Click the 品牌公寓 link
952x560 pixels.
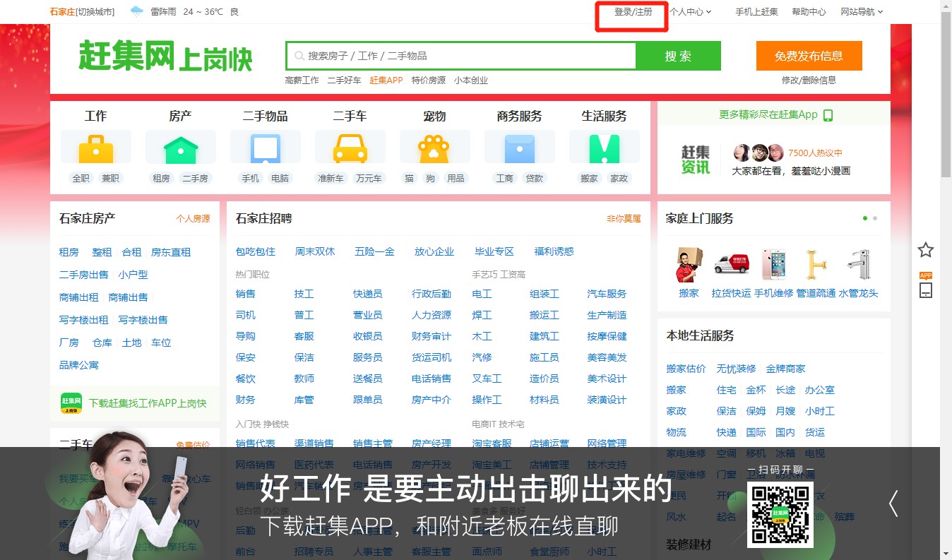(79, 365)
